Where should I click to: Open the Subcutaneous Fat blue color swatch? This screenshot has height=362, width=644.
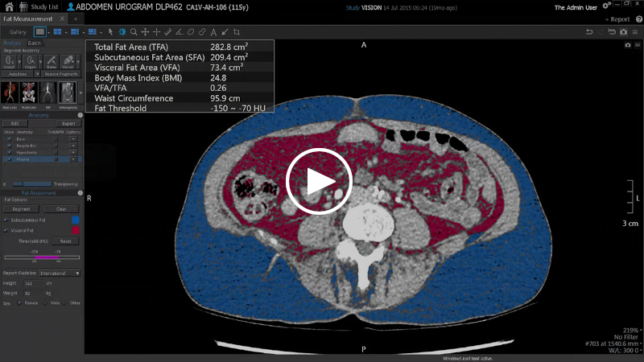coord(76,220)
